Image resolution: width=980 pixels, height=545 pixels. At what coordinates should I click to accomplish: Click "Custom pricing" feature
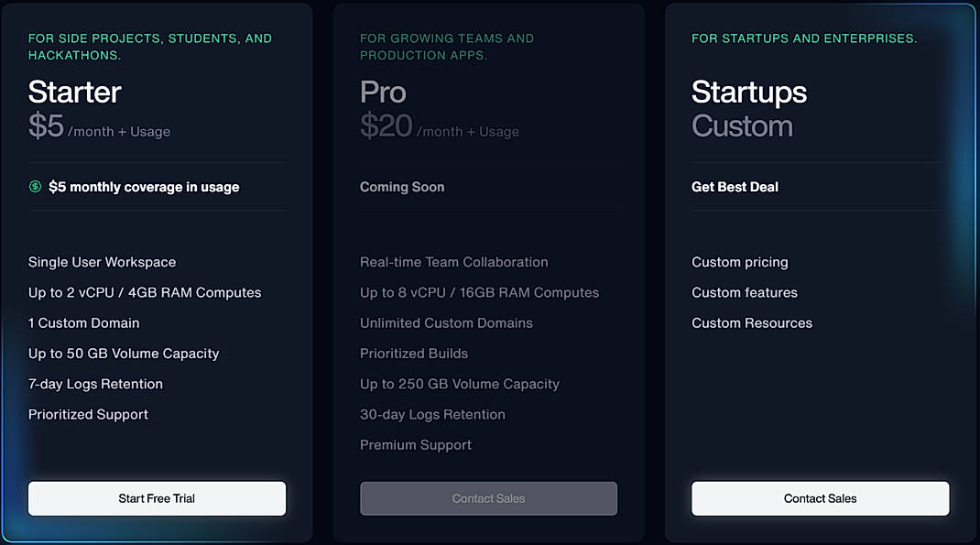click(739, 262)
